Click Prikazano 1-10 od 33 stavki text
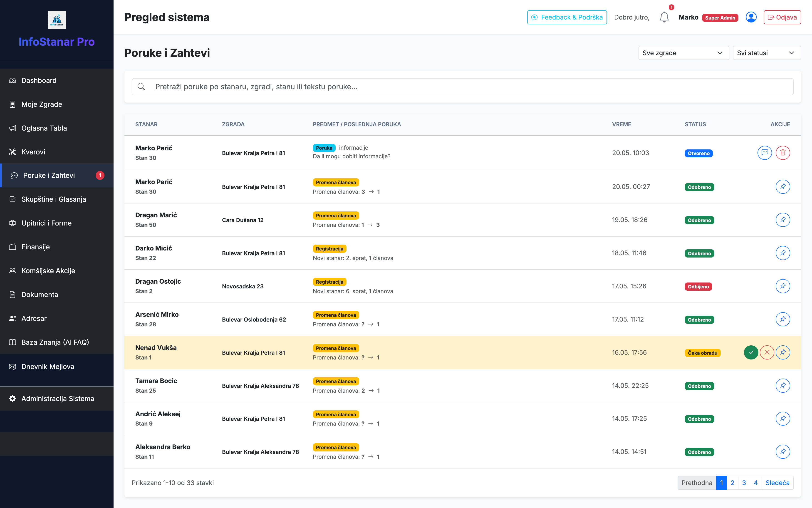812x508 pixels. (x=173, y=483)
